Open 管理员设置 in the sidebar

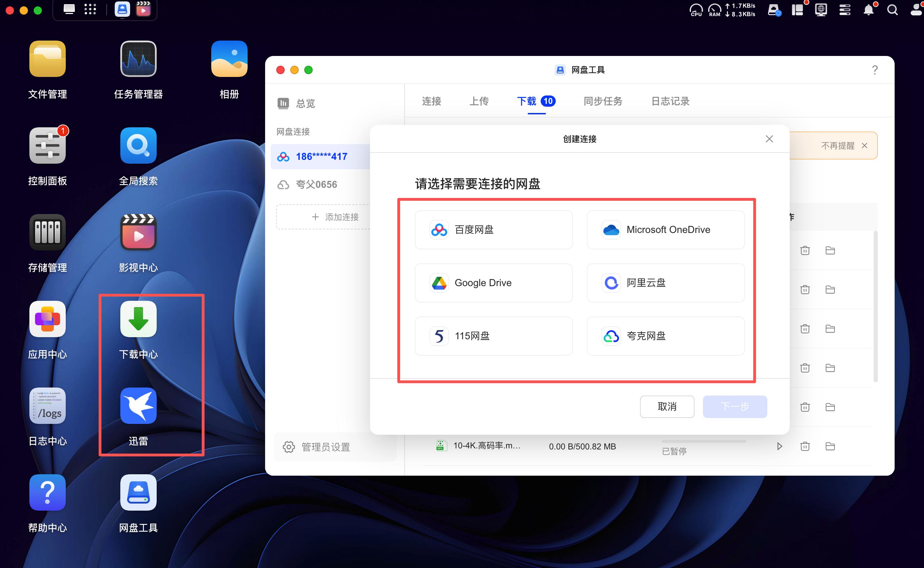tap(325, 447)
